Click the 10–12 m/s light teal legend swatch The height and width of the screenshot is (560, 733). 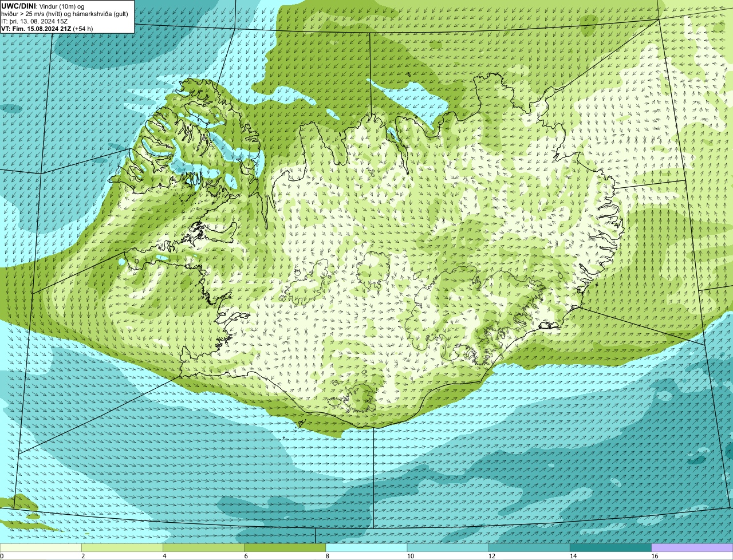[448, 547]
